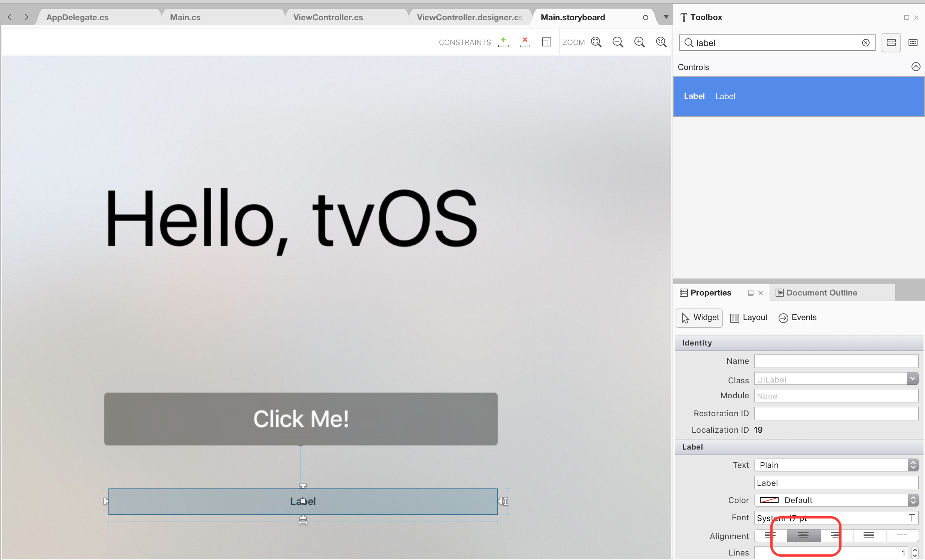The width and height of the screenshot is (925, 560).
Task: Click the frame editing mode icon next to constraints
Action: click(x=547, y=42)
